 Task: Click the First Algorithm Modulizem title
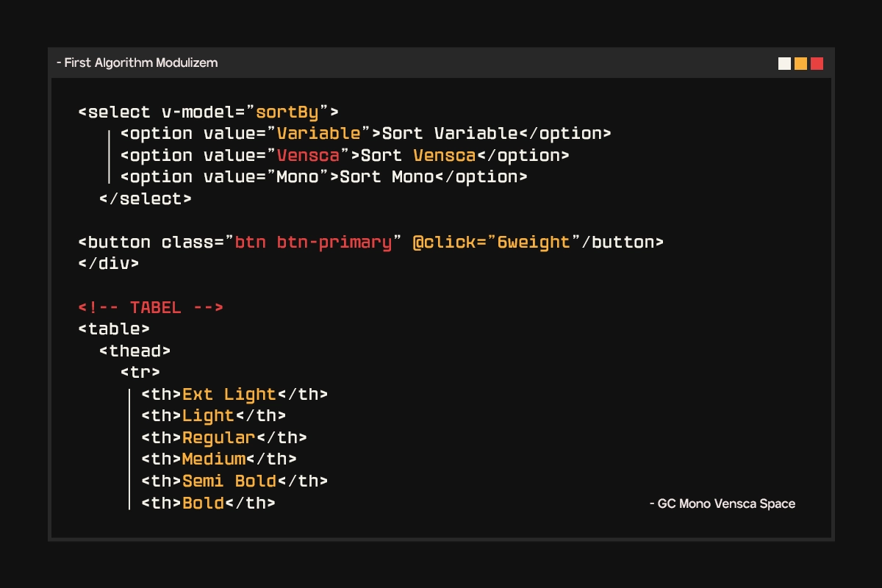coord(136,62)
